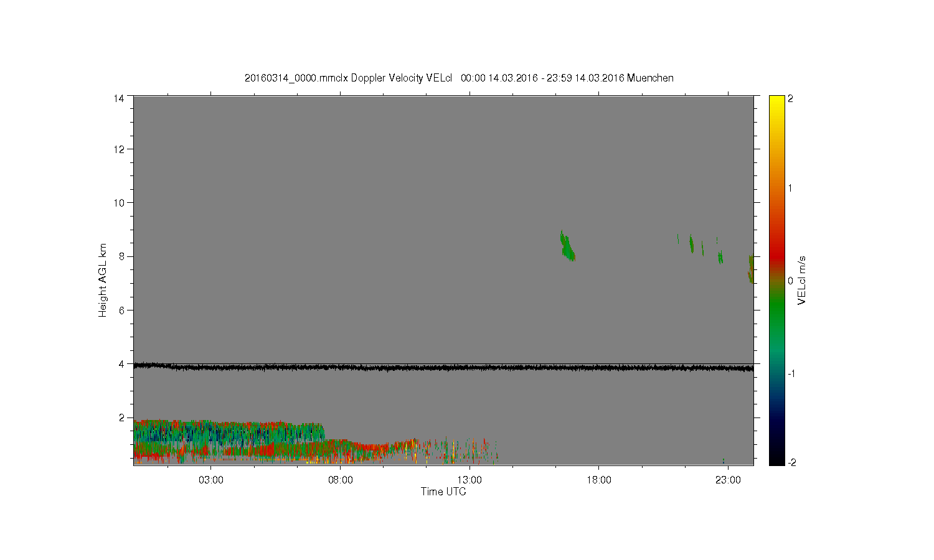The height and width of the screenshot is (560, 934).
Task: Click the green cloud echo near 8 km at 17:00
Action: (x=567, y=246)
